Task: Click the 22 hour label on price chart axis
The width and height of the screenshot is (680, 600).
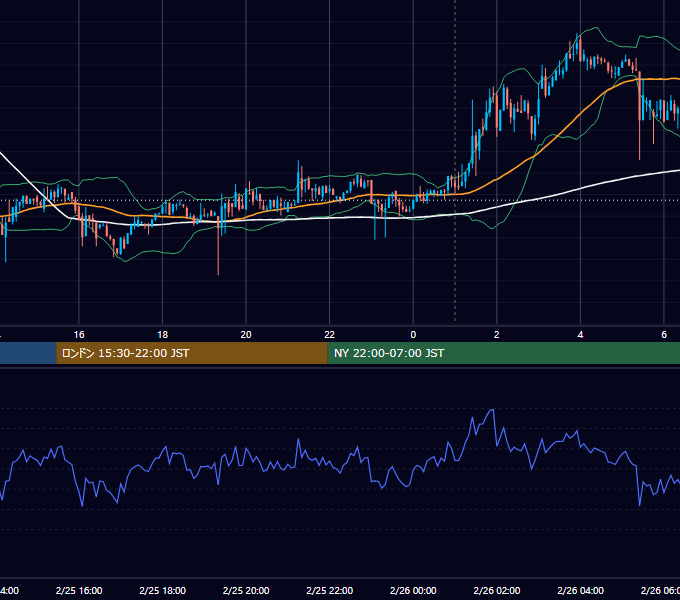Action: [330, 335]
